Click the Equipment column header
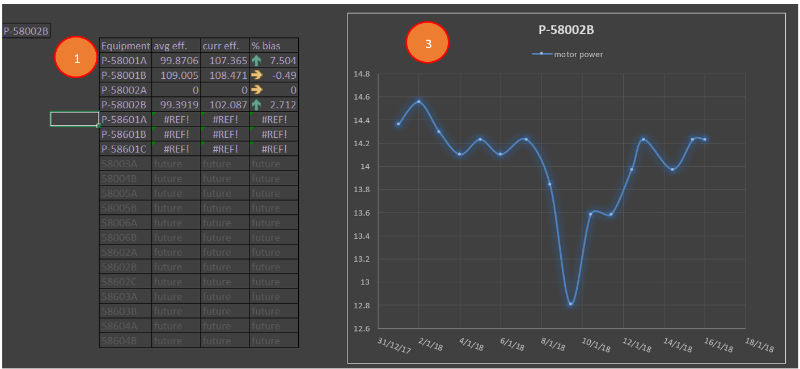This screenshot has height=369, width=800. pyautogui.click(x=126, y=45)
